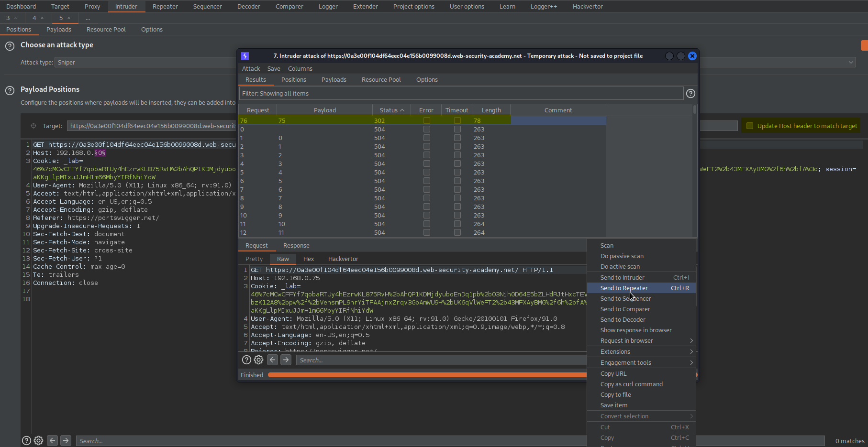The image size is (868, 447).
Task: Open the Hackvertor view tab in message editor
Action: (x=343, y=259)
